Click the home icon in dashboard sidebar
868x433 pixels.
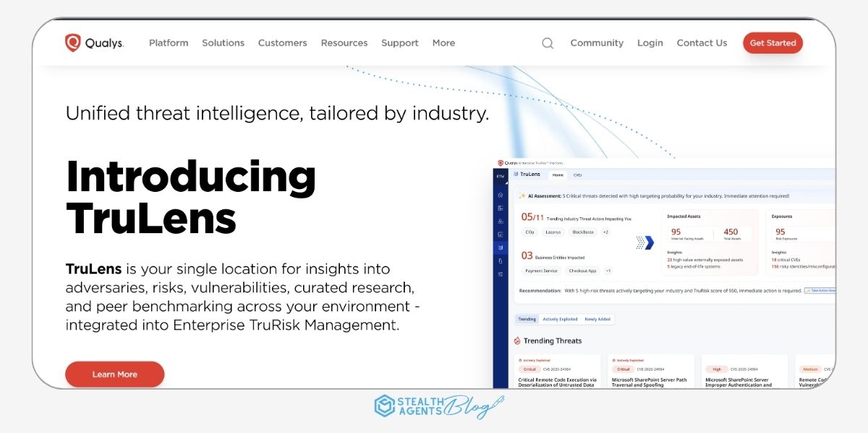[501, 196]
